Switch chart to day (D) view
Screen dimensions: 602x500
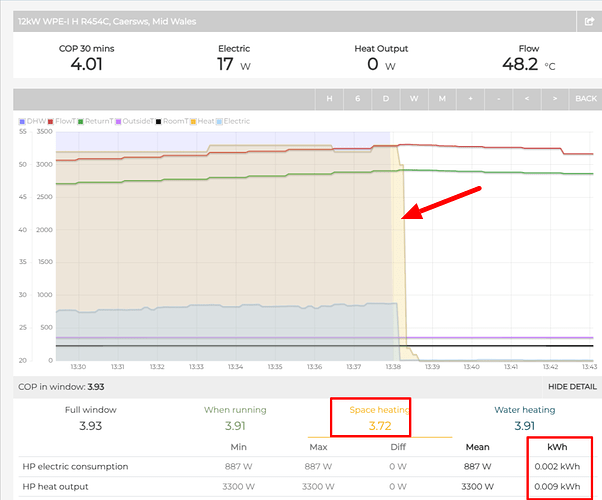[x=386, y=99]
